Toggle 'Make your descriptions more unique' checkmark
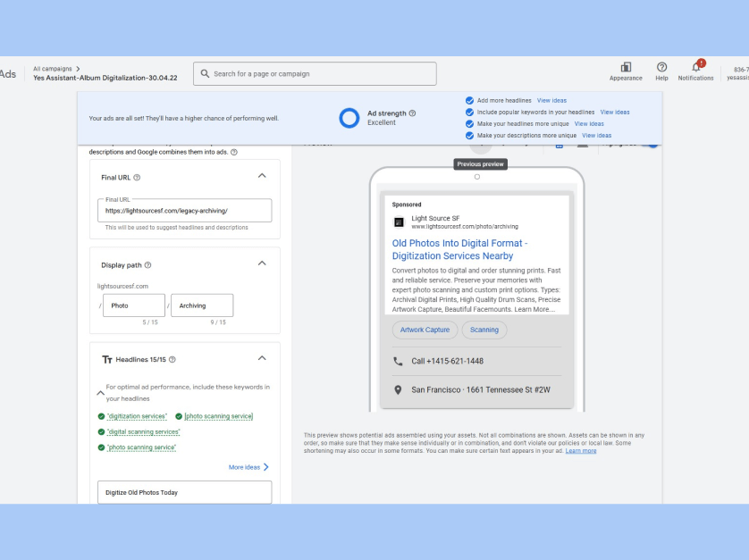The width and height of the screenshot is (749, 560). (x=469, y=136)
